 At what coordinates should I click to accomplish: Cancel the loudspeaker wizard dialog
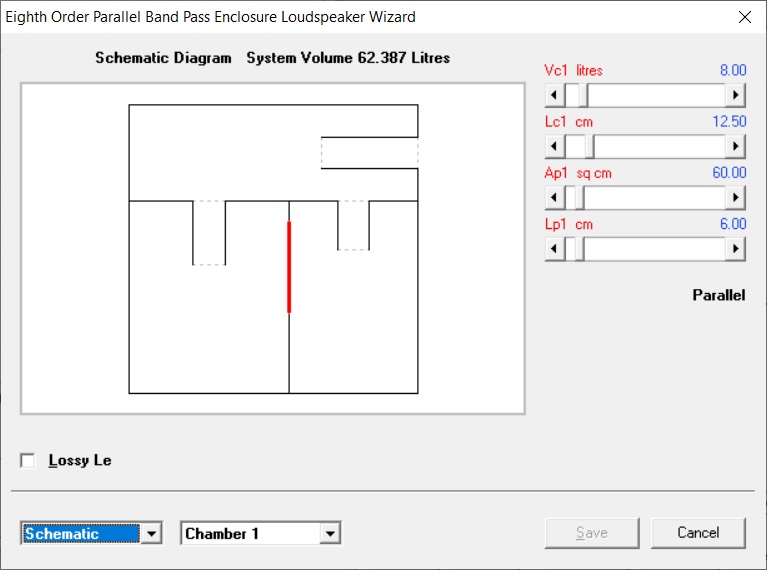pos(698,533)
